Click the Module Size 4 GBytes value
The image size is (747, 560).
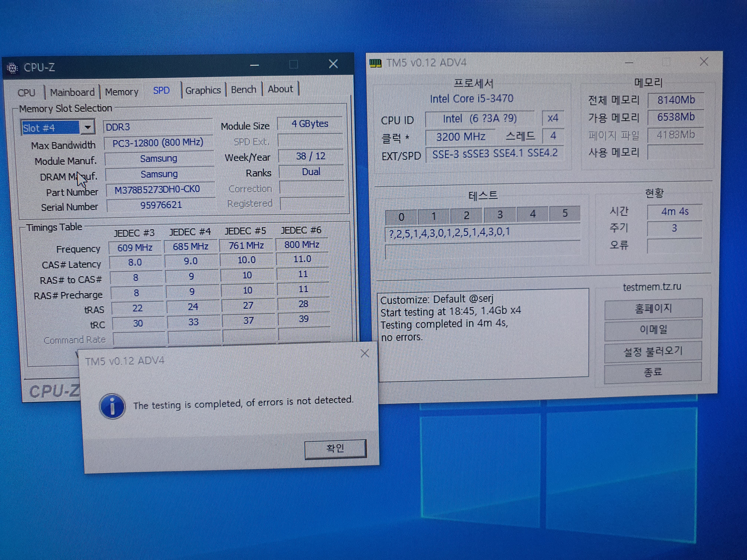[x=310, y=124]
